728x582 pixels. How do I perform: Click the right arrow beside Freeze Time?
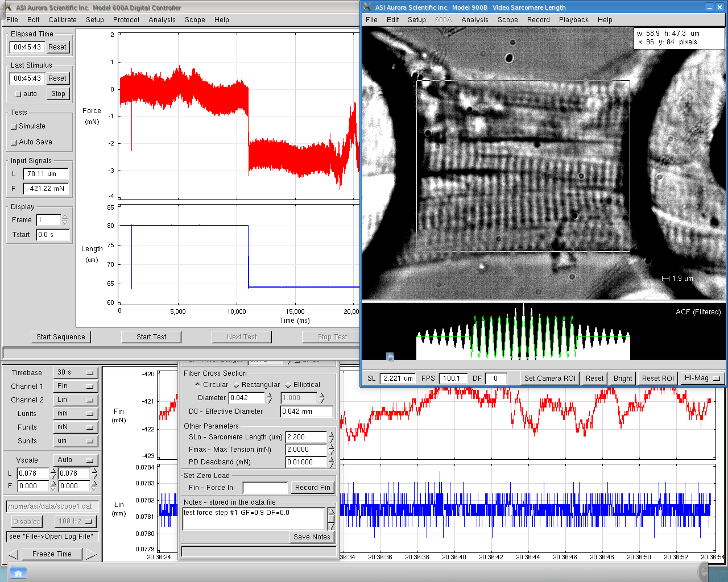[x=92, y=554]
